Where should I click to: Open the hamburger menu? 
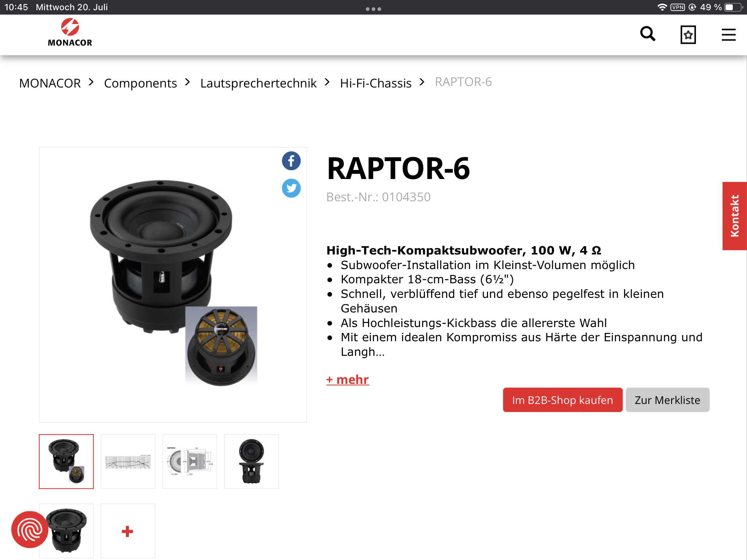728,35
